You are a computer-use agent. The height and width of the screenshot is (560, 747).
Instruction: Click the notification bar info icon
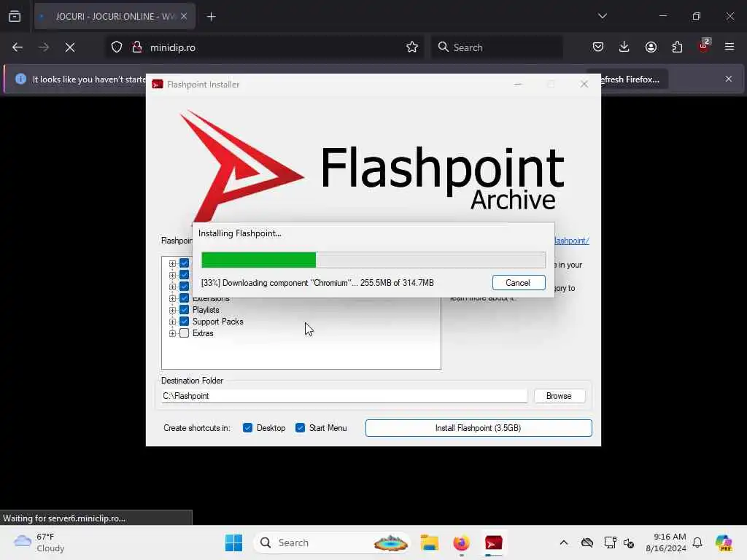point(20,79)
